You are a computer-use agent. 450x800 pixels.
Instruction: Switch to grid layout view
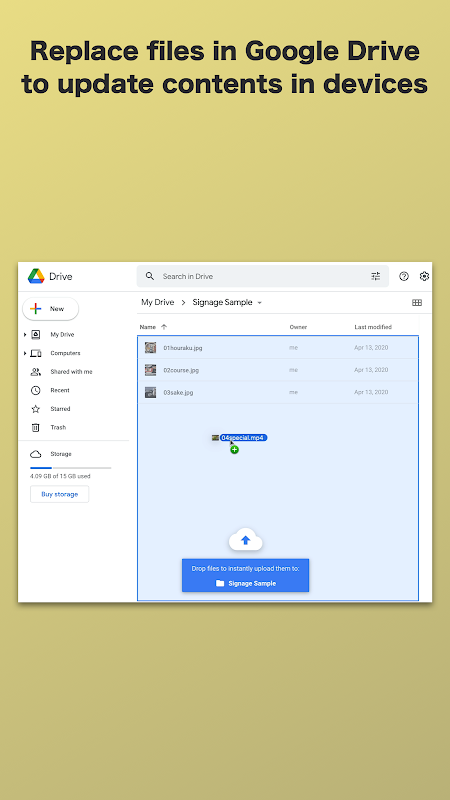[417, 303]
